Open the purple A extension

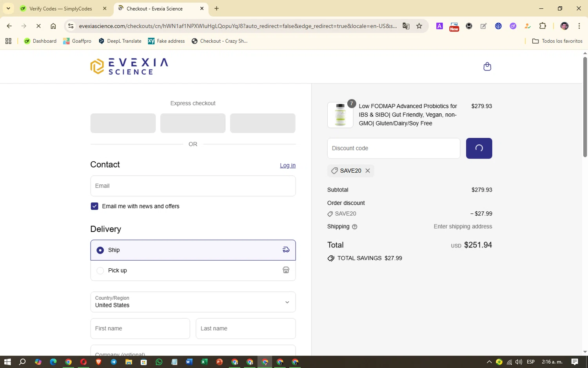pos(439,26)
